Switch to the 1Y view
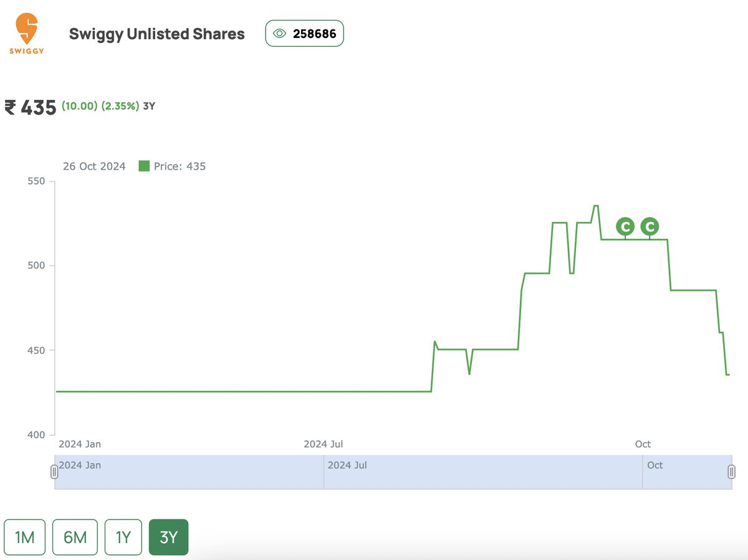The image size is (748, 560). [123, 536]
